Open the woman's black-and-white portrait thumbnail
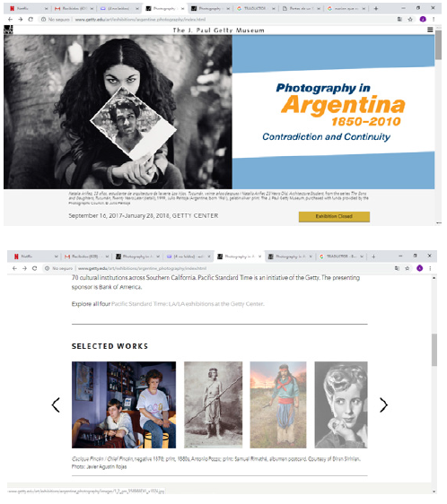This screenshot has width=447, height=504. [x=341, y=404]
